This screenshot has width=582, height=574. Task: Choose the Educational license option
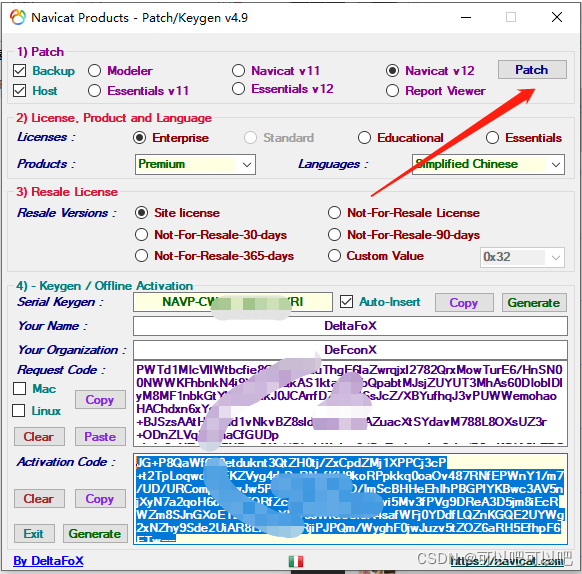(364, 138)
